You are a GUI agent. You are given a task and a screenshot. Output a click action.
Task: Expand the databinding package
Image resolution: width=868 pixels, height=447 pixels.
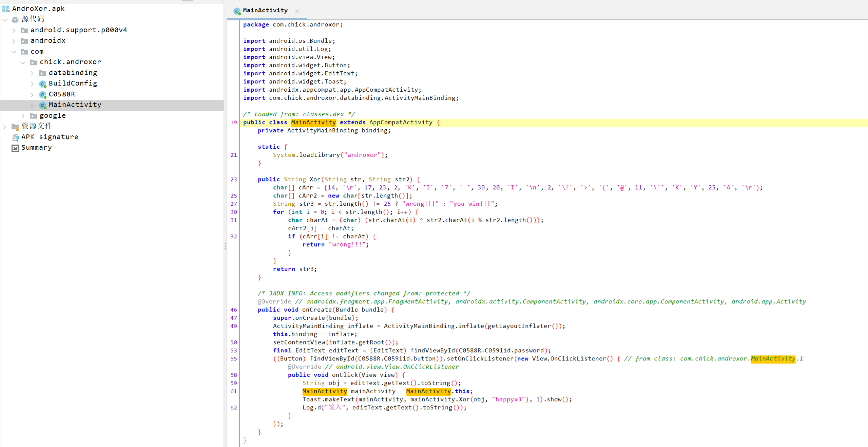point(32,73)
